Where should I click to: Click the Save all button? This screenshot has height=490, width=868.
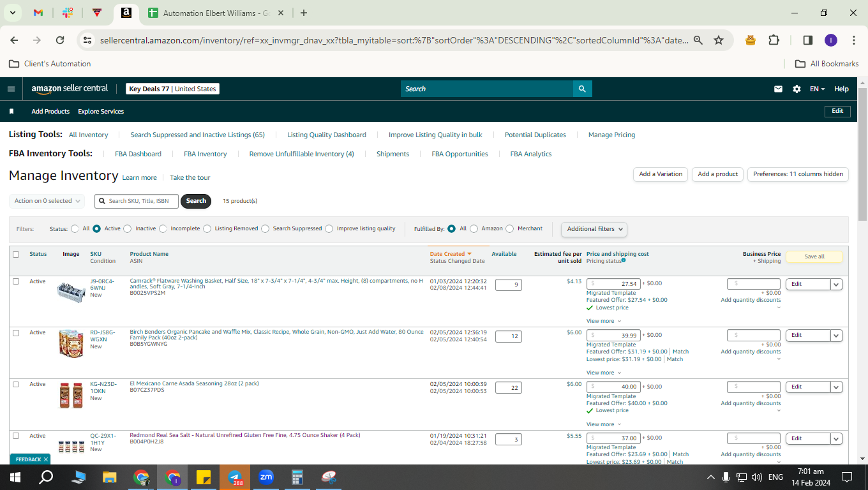pyautogui.click(x=814, y=256)
